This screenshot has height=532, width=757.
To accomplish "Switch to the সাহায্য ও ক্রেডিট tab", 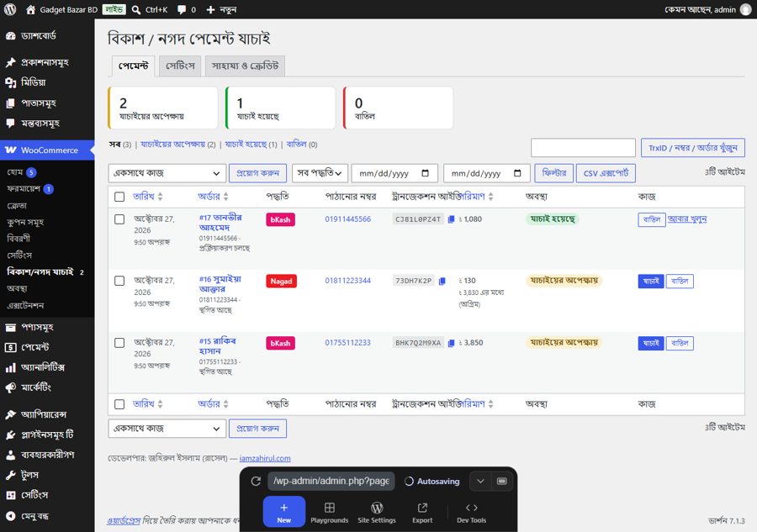I will [246, 66].
